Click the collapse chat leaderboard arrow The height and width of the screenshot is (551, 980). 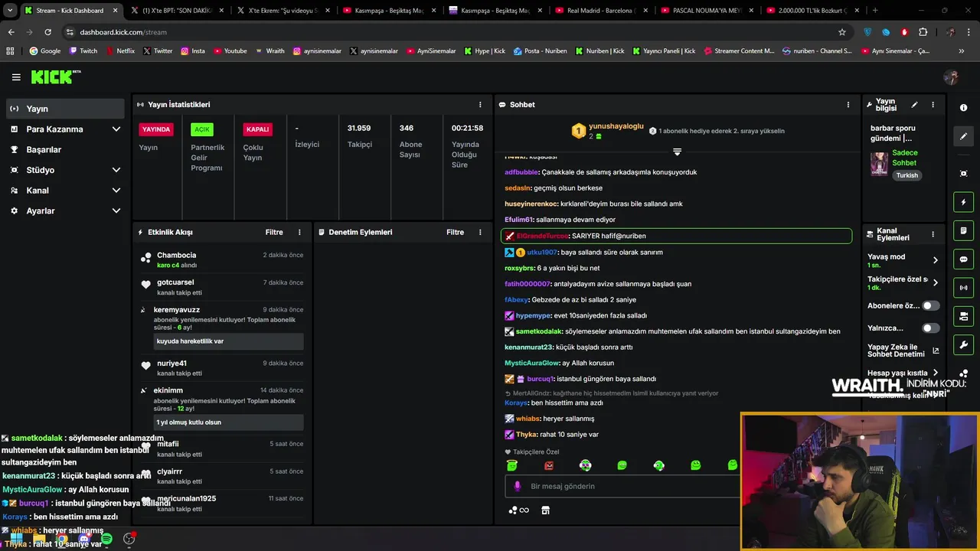[x=677, y=152]
